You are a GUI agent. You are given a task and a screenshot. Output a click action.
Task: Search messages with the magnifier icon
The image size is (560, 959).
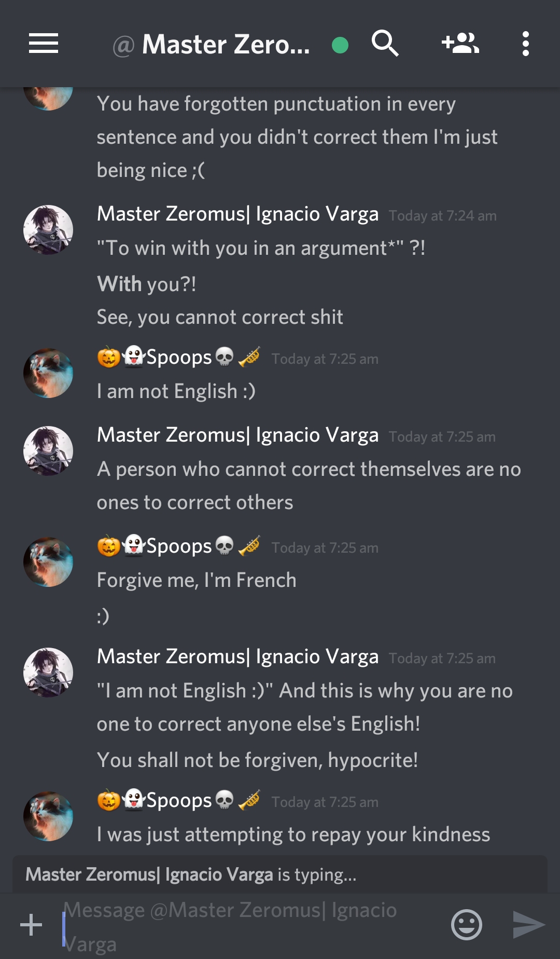pyautogui.click(x=385, y=44)
